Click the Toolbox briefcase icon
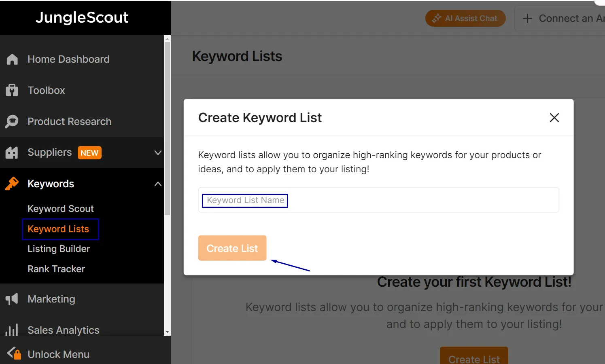605x364 pixels. coord(12,90)
